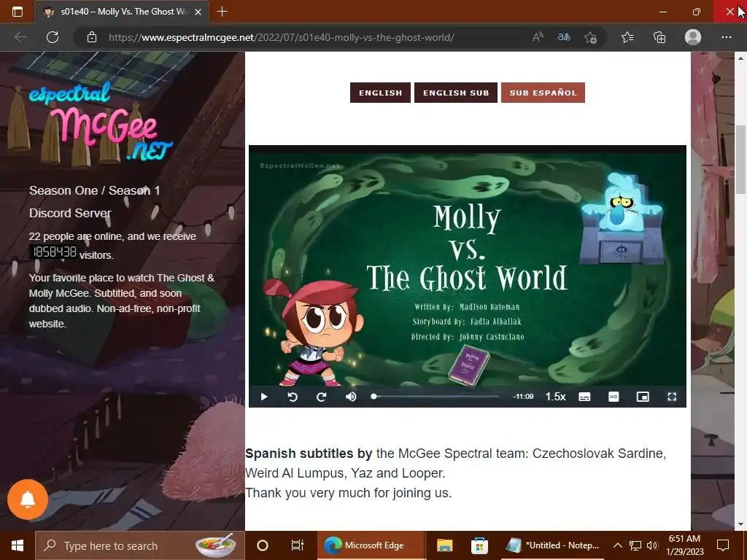This screenshot has width=747, height=560.
Task: Open a new browser tab
Action: 222,12
